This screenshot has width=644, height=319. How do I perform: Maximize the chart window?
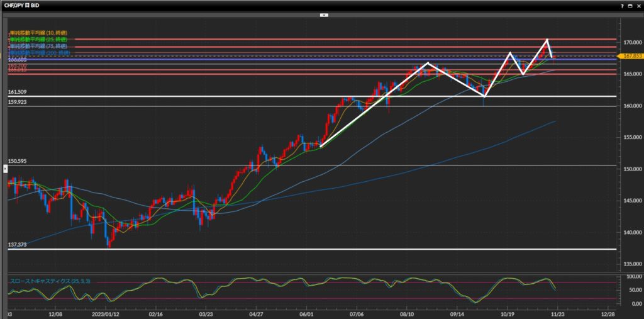pyautogui.click(x=630, y=5)
